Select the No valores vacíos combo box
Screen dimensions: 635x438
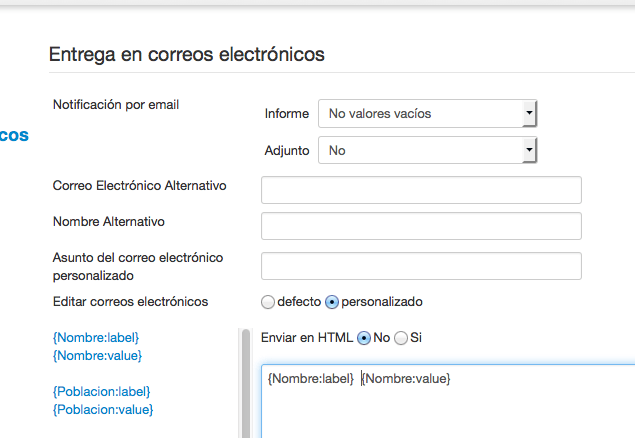click(x=427, y=113)
